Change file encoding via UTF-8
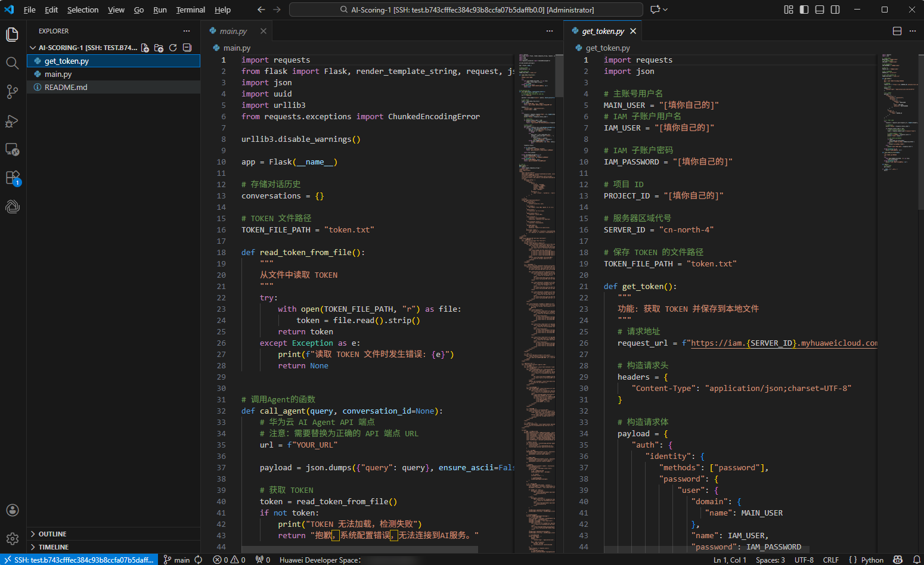Screen dimensions: 924x565 [x=804, y=560]
